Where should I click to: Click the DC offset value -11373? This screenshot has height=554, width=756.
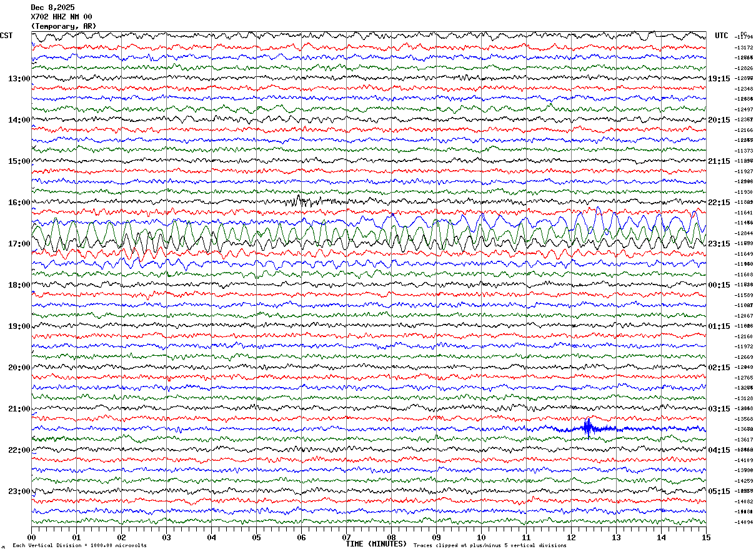(x=744, y=151)
